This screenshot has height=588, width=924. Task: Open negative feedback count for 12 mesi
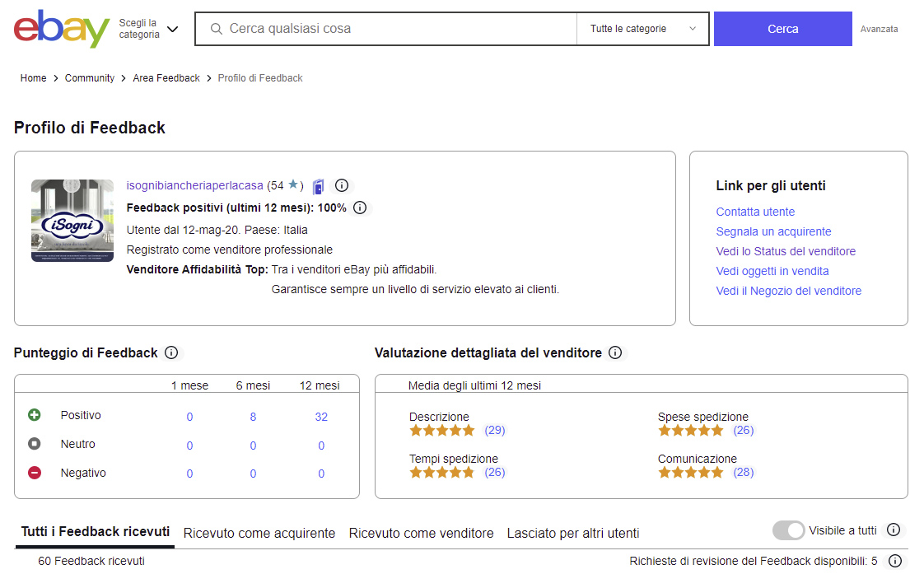(321, 473)
